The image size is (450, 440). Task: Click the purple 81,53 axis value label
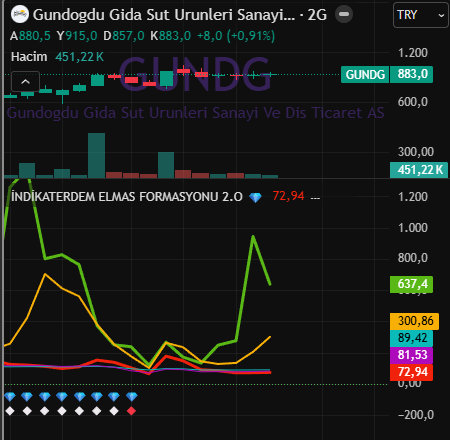411,355
